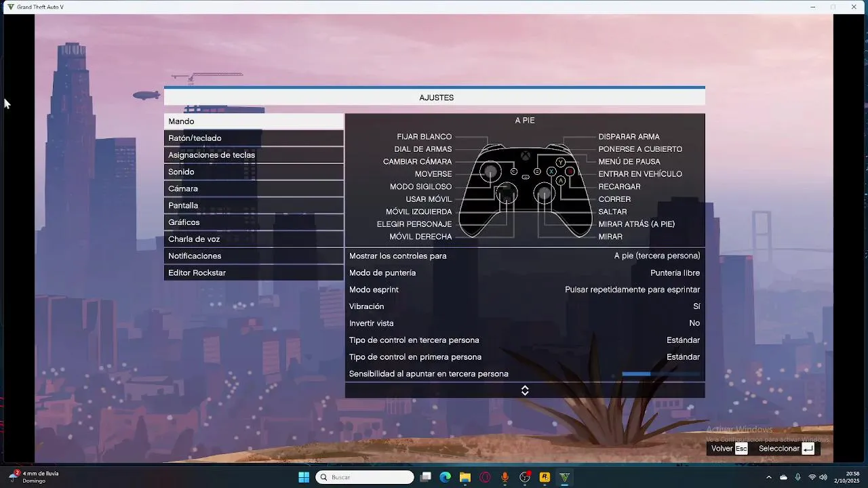868x488 pixels.
Task: Change Modo esprint setting
Action: pos(525,290)
